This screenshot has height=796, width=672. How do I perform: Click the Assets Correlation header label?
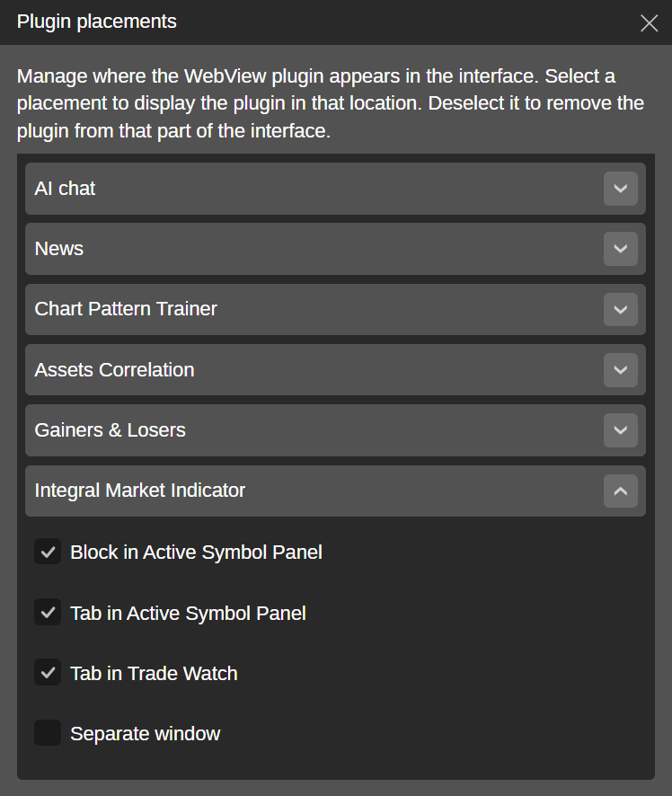[114, 369]
